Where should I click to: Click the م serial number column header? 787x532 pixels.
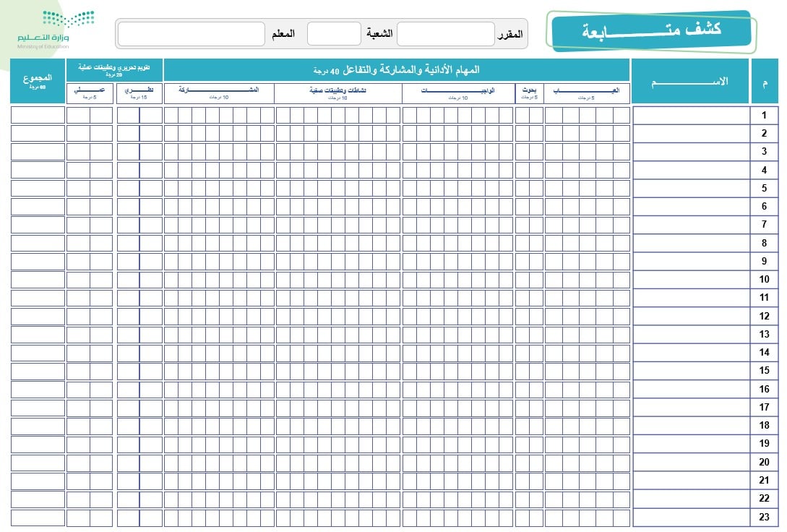(x=765, y=82)
